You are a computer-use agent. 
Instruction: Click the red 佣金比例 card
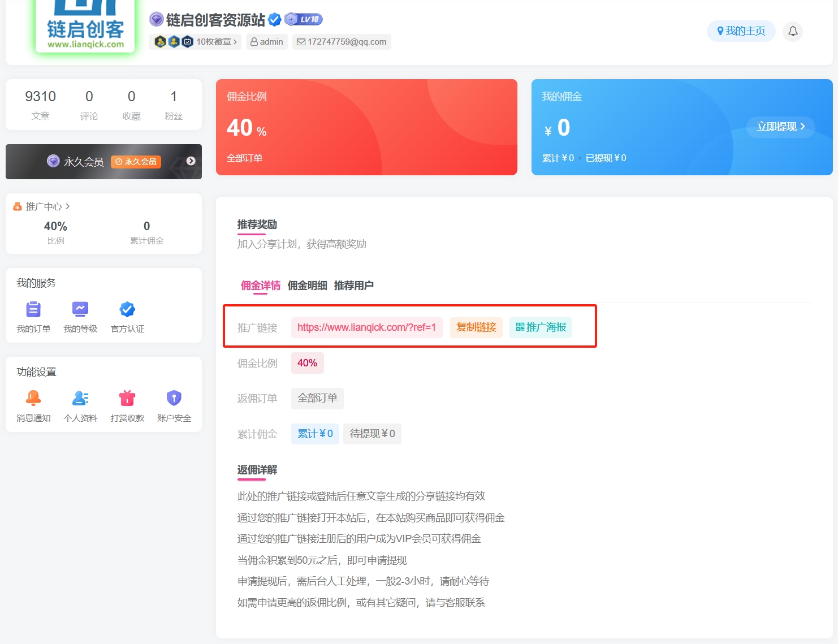click(x=366, y=127)
